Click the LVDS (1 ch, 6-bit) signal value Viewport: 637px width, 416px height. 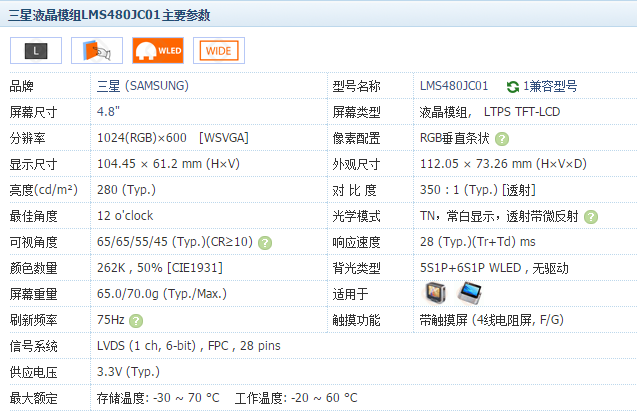[x=146, y=346]
